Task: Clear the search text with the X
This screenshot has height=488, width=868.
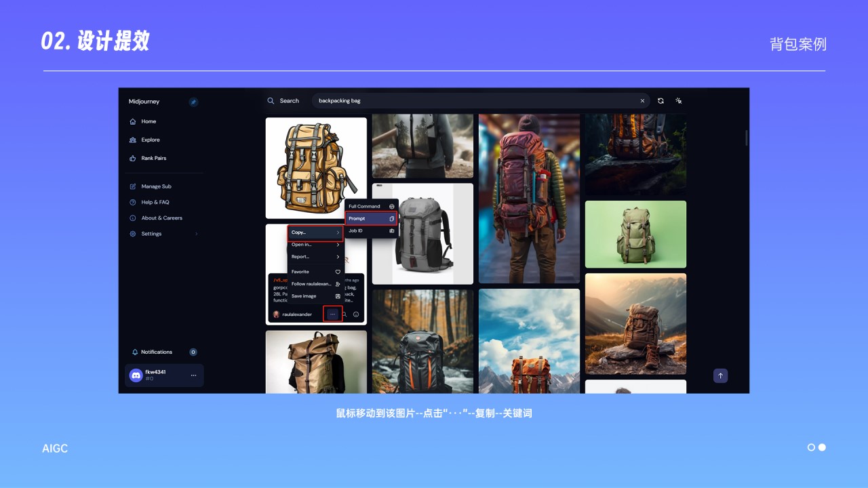Action: point(642,100)
